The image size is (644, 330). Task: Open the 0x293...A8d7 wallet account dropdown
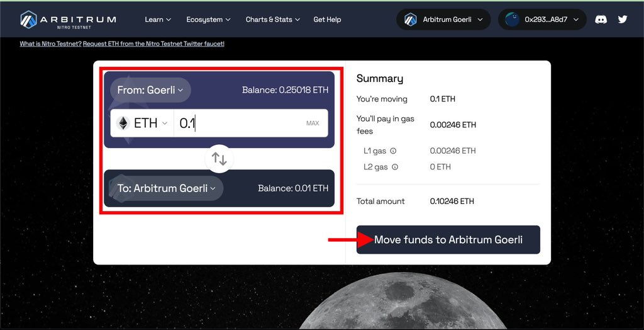(542, 20)
